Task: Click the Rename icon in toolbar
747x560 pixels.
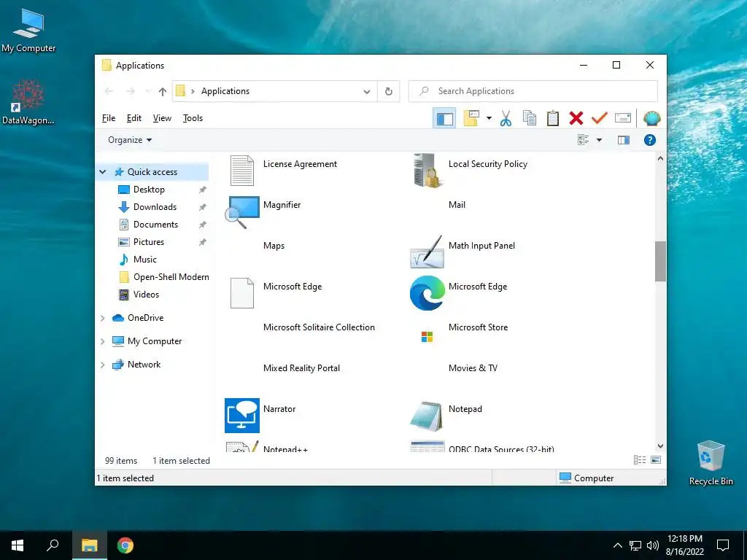Action: [x=623, y=117]
